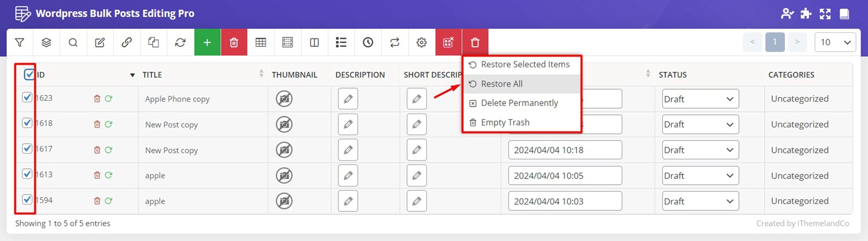Image resolution: width=868 pixels, height=241 pixels.
Task: Click the reload refresh toolbar icon
Action: pyautogui.click(x=180, y=42)
